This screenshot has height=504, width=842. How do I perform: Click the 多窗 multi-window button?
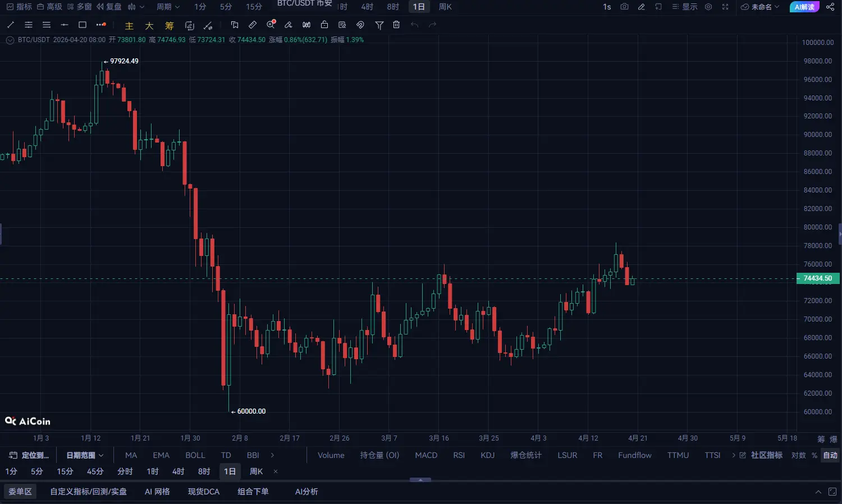tap(79, 7)
